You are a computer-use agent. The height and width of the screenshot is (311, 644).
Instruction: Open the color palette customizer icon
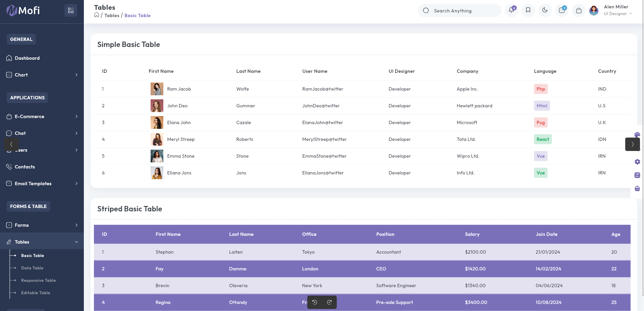pyautogui.click(x=637, y=135)
